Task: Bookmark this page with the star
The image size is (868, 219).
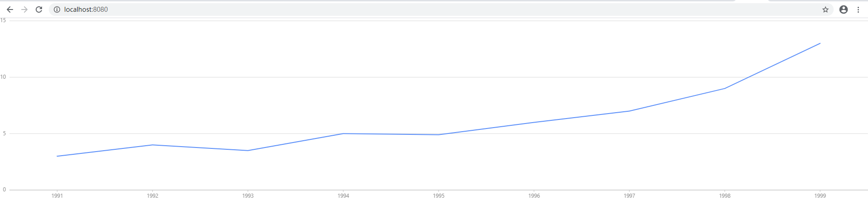Action: pyautogui.click(x=825, y=10)
